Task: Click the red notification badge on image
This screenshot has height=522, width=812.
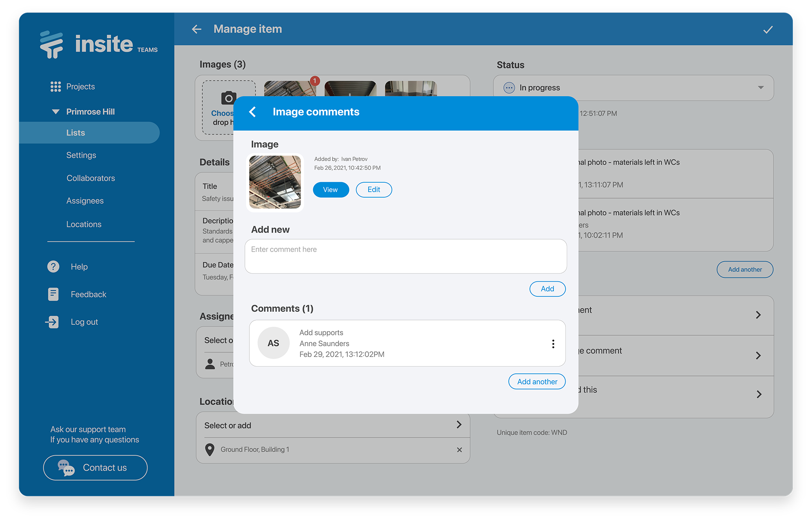Action: click(x=315, y=81)
